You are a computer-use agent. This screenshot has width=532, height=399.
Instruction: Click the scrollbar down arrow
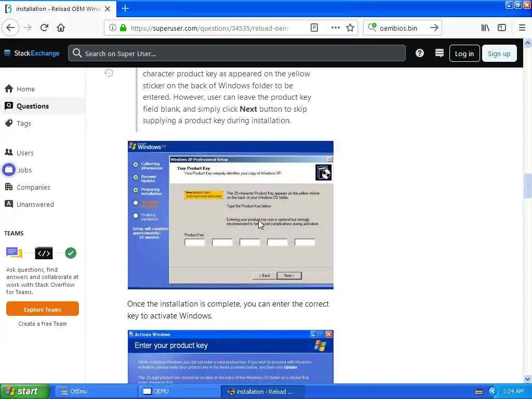click(x=527, y=379)
